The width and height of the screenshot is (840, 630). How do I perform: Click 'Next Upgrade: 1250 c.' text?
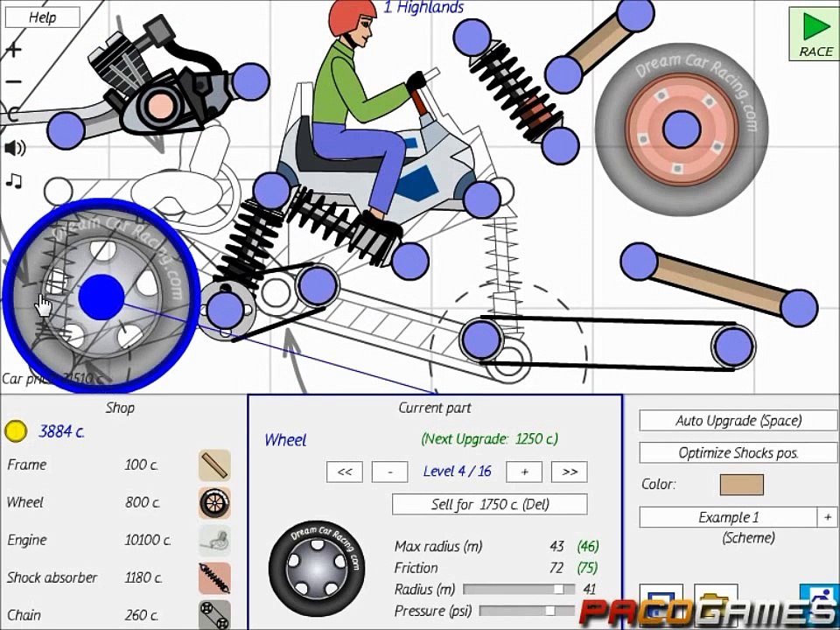click(489, 439)
